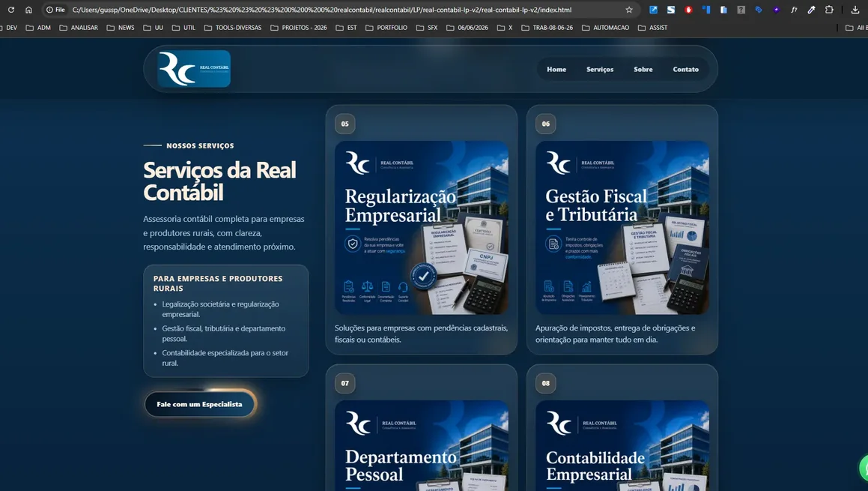Screen dimensions: 868x491
Task: Open the EST bookmarks folder
Action: [x=346, y=28]
